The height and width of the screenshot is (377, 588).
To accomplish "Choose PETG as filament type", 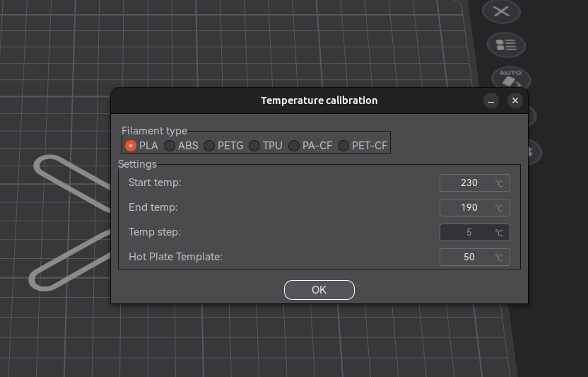I will point(209,146).
